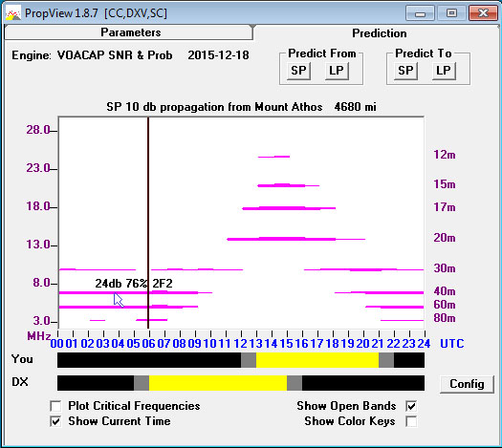Close the PropView window

(x=483, y=13)
